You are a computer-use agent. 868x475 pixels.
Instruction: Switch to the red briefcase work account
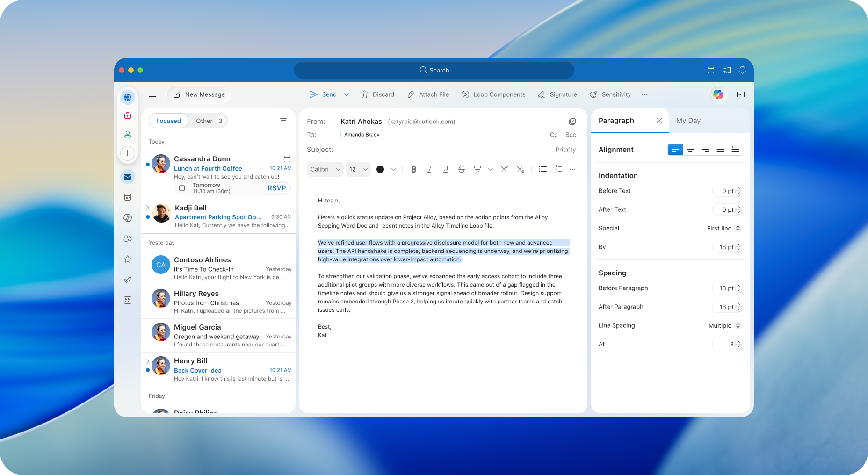[128, 115]
